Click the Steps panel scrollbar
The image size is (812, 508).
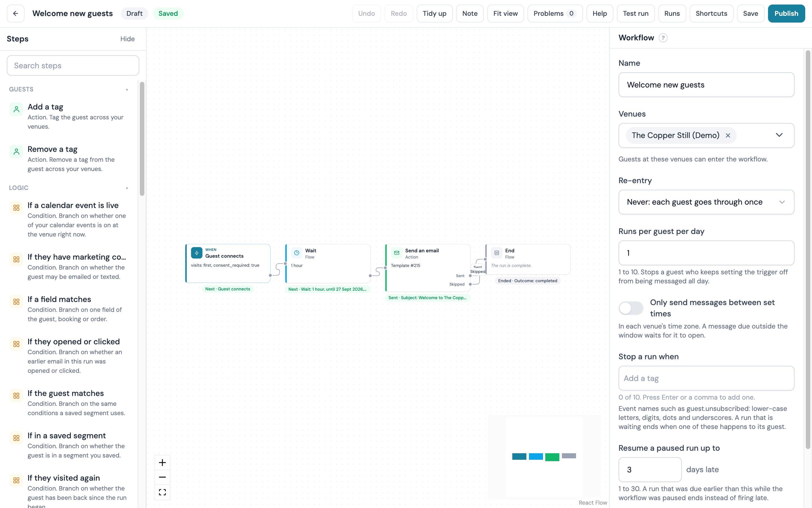142,138
